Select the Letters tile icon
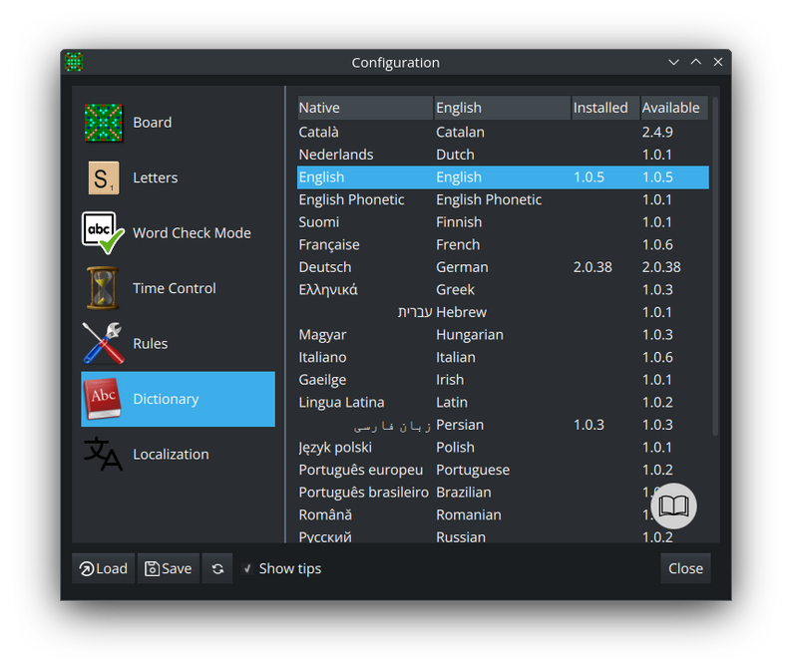The width and height of the screenshot is (792, 672). coord(104,177)
